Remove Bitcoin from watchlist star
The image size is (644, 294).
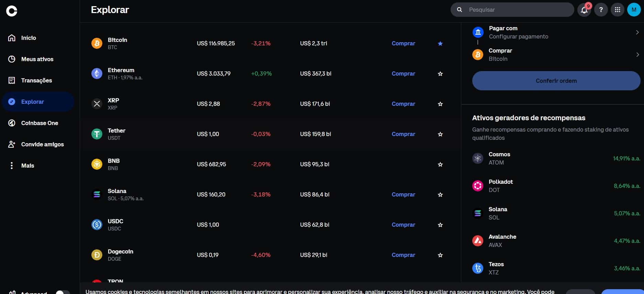[x=440, y=44]
